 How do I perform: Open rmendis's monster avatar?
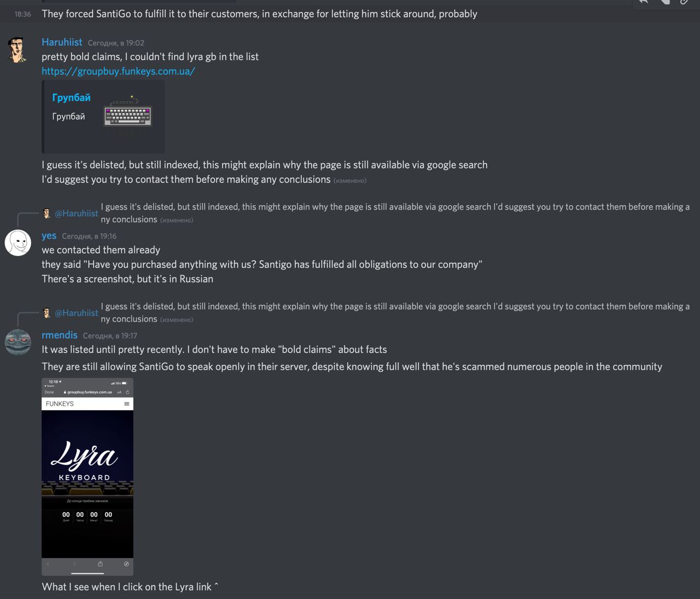pos(18,342)
